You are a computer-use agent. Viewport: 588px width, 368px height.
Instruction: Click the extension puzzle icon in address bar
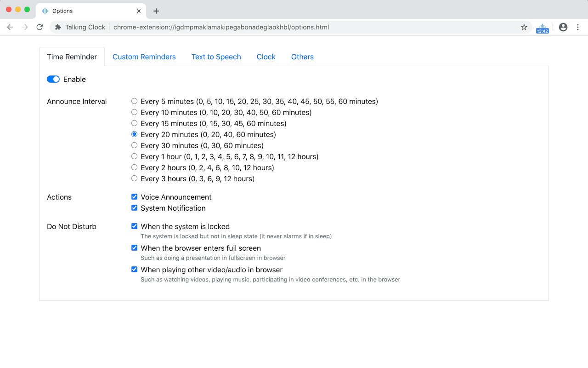coord(58,27)
